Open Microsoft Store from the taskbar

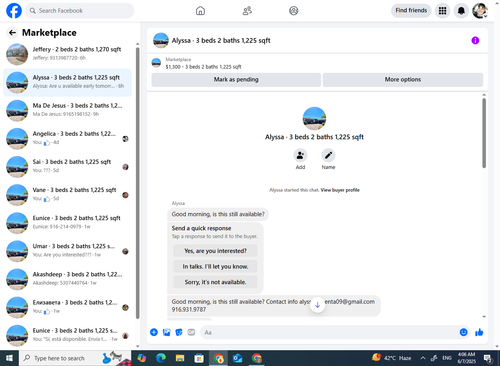[199, 358]
